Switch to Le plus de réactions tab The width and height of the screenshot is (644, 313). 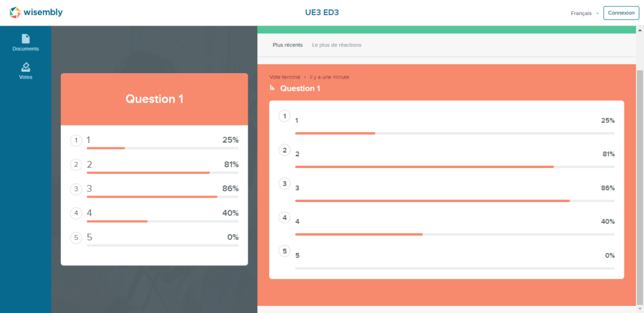pyautogui.click(x=336, y=45)
